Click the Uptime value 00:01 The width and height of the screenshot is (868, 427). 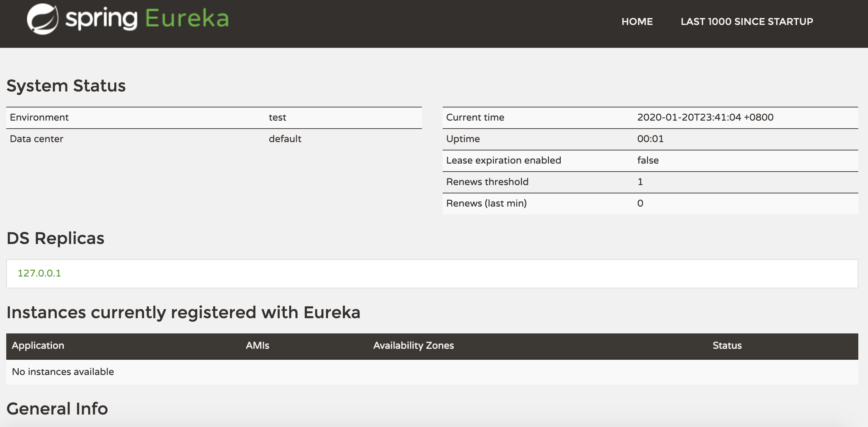pos(650,139)
